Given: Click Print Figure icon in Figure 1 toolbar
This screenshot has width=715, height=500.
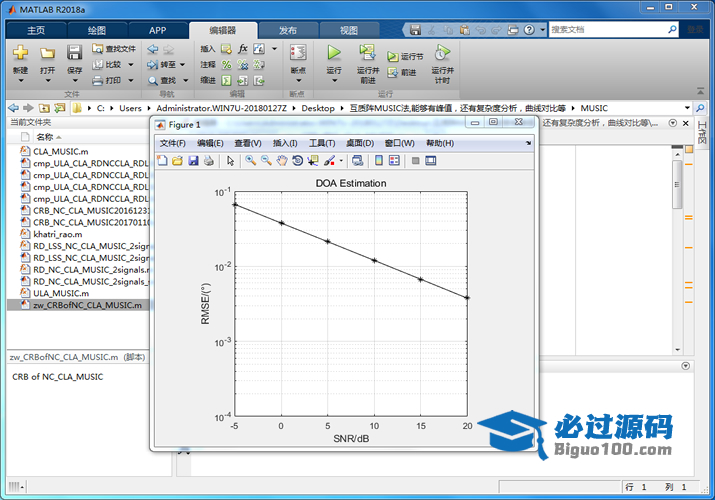Looking at the screenshot, I should coord(209,160).
